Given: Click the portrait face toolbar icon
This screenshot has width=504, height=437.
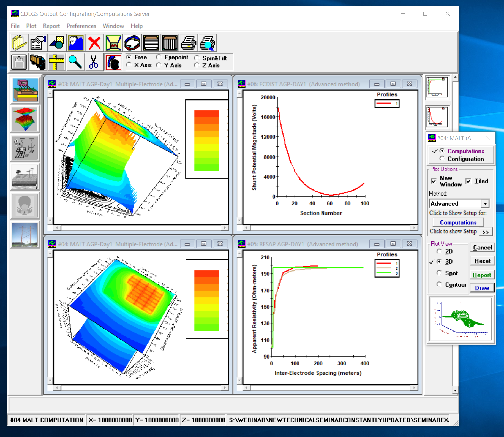Looking at the screenshot, I should click(75, 43).
